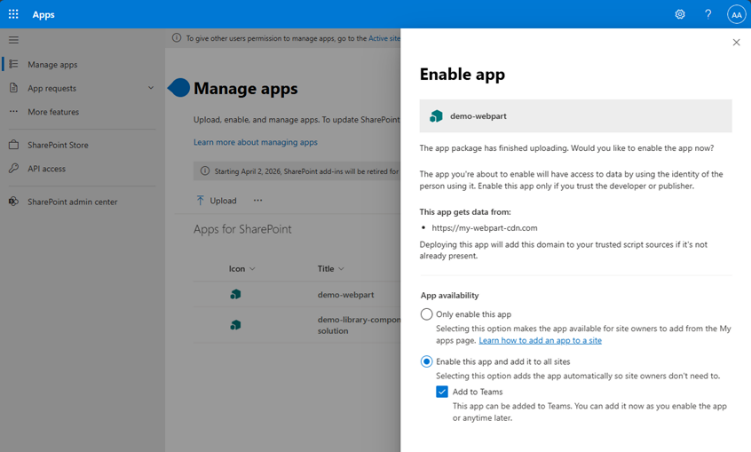Image resolution: width=751 pixels, height=452 pixels.
Task: Click the Upload button label
Action: (223, 201)
